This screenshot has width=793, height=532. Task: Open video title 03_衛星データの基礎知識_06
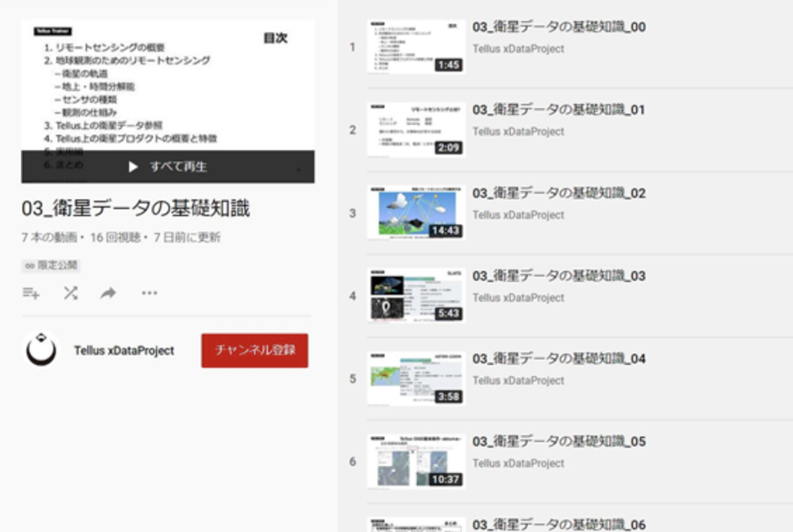coord(559,524)
